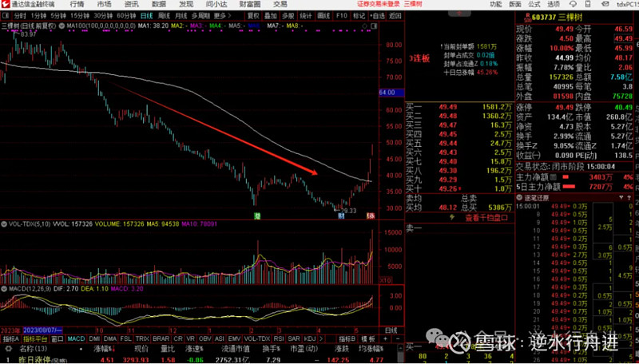Switch to the 60分钟 period
Screen dimensions: 639x364
click(126, 16)
